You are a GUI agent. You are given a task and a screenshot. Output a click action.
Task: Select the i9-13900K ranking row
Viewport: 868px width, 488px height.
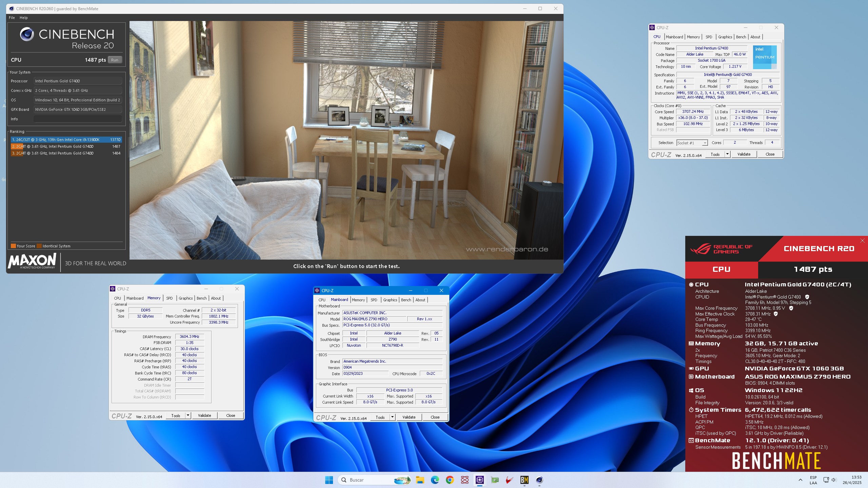[x=66, y=140]
